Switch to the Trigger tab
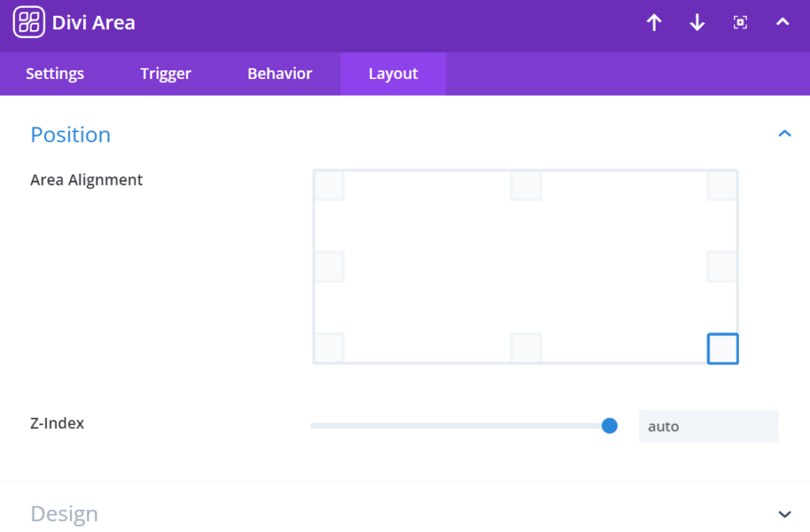 [165, 74]
